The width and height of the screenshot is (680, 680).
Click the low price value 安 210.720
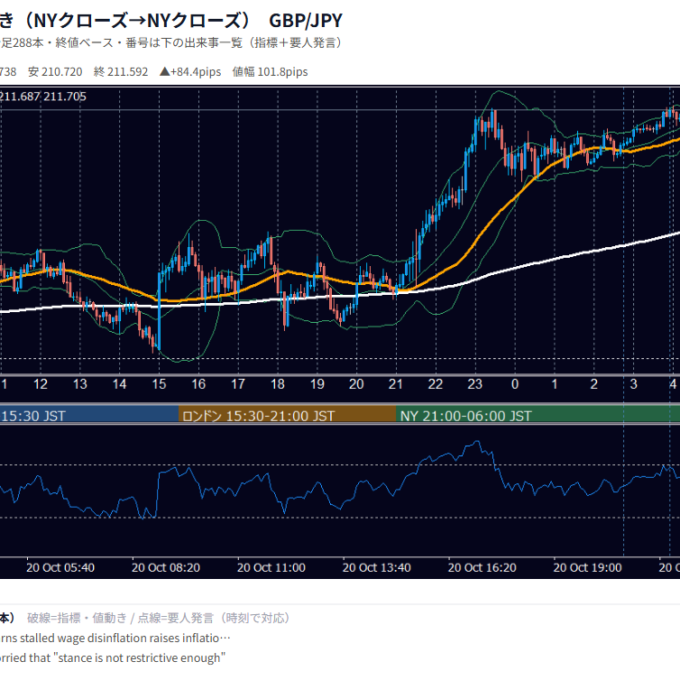click(55, 72)
